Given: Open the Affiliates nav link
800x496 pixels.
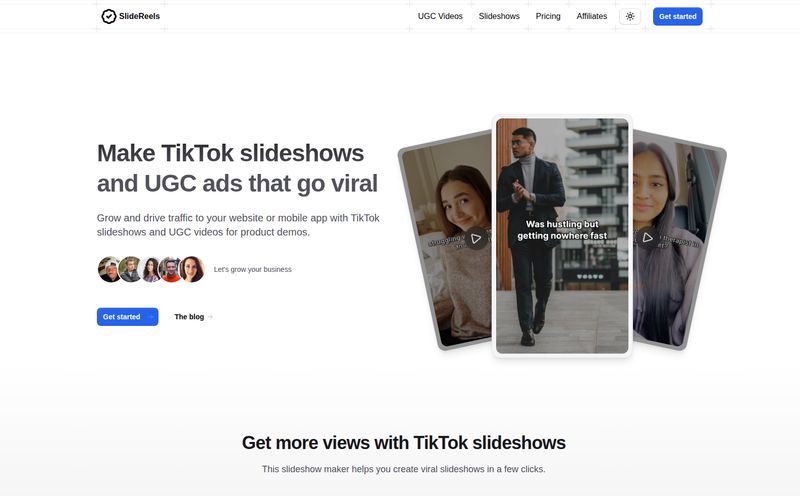Looking at the screenshot, I should pyautogui.click(x=592, y=16).
